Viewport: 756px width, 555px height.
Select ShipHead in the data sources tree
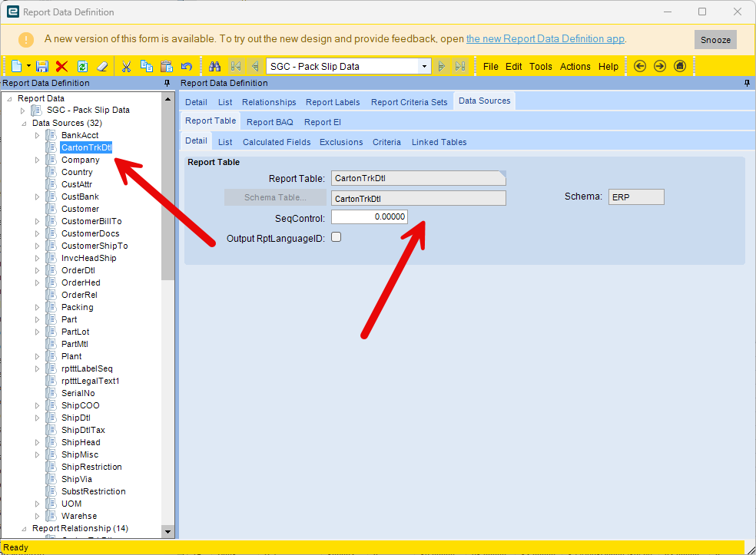(x=81, y=442)
